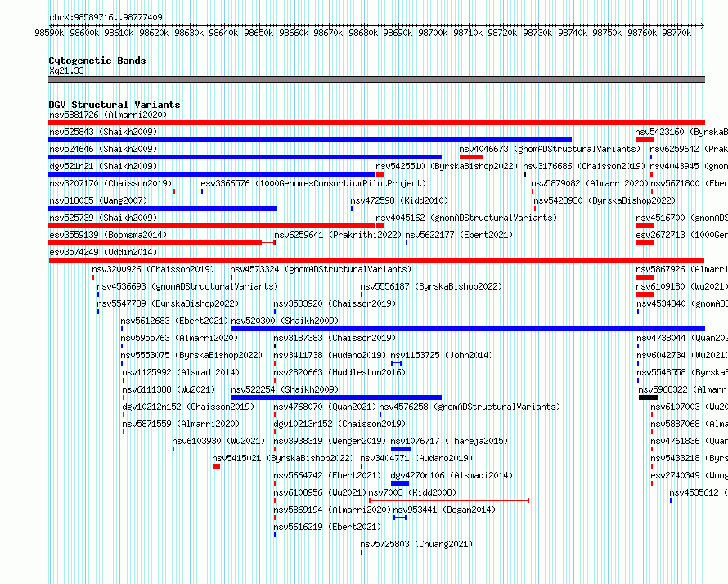Click nsv5547739 (ByrskaBishop2022) label
Viewport: 728px width, 584px height.
pyautogui.click(x=168, y=303)
